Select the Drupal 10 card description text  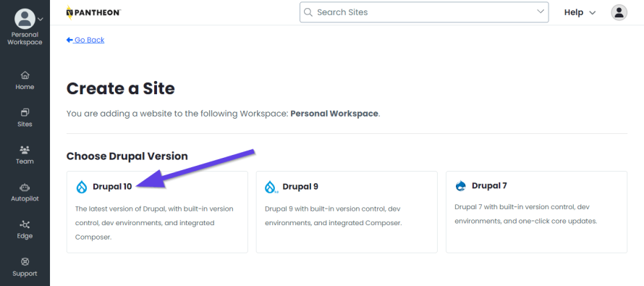pyautogui.click(x=154, y=223)
